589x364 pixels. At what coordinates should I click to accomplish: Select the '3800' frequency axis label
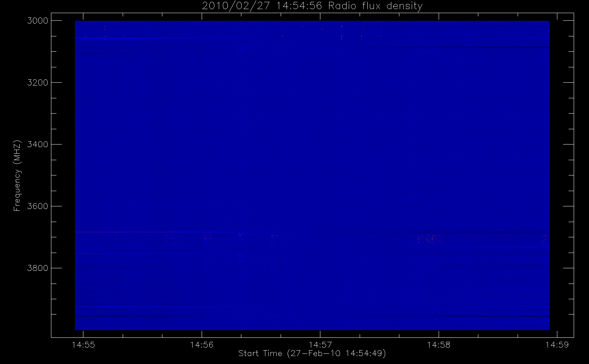click(38, 268)
